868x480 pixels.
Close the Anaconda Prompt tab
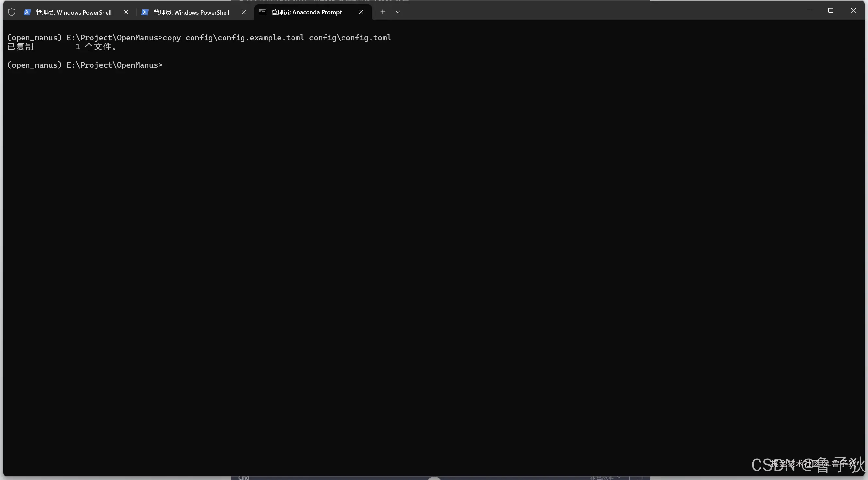[361, 12]
